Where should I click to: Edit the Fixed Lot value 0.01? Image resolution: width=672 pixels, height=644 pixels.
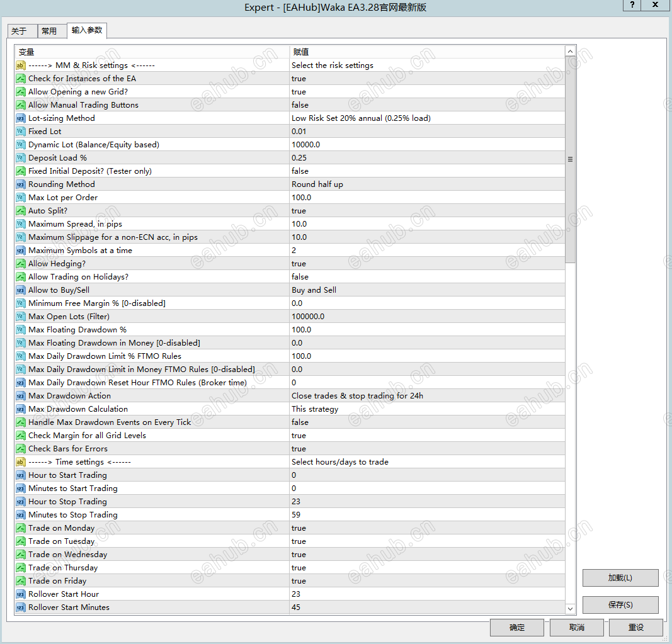pyautogui.click(x=427, y=132)
